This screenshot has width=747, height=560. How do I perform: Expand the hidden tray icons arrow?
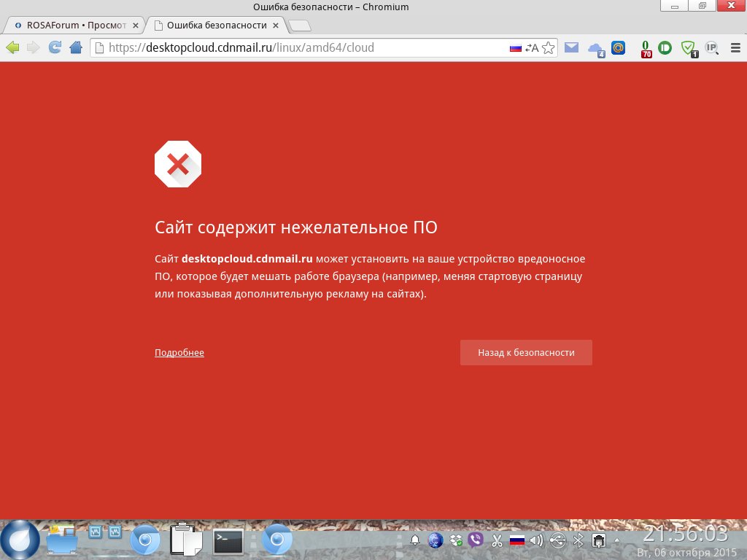click(617, 540)
